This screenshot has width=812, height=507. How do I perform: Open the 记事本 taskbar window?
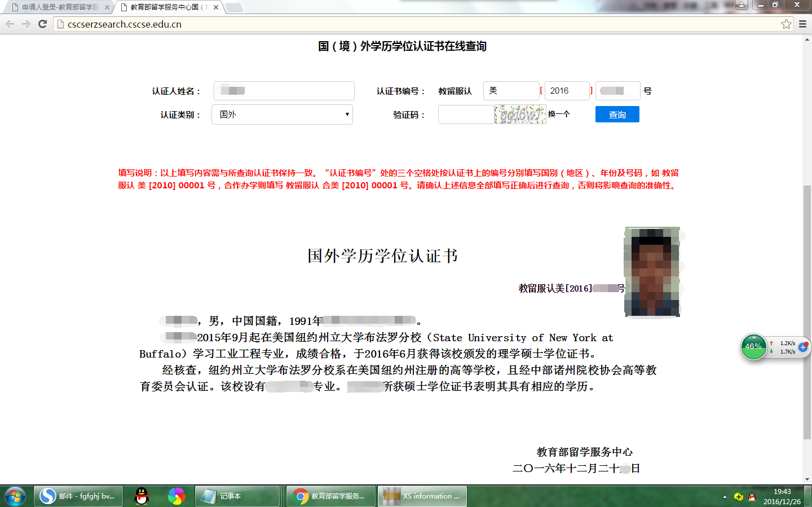tap(237, 496)
